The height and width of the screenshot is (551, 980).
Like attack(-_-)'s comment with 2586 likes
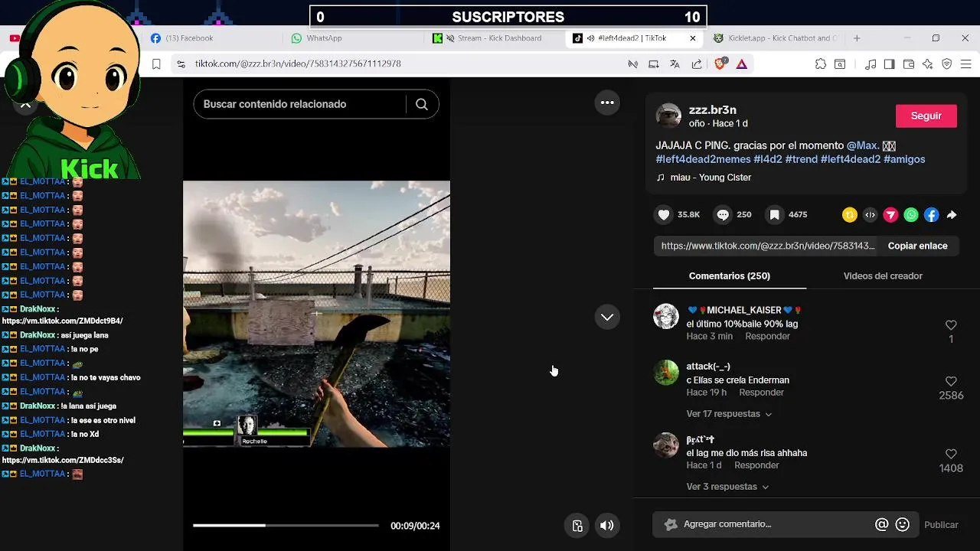tap(951, 381)
